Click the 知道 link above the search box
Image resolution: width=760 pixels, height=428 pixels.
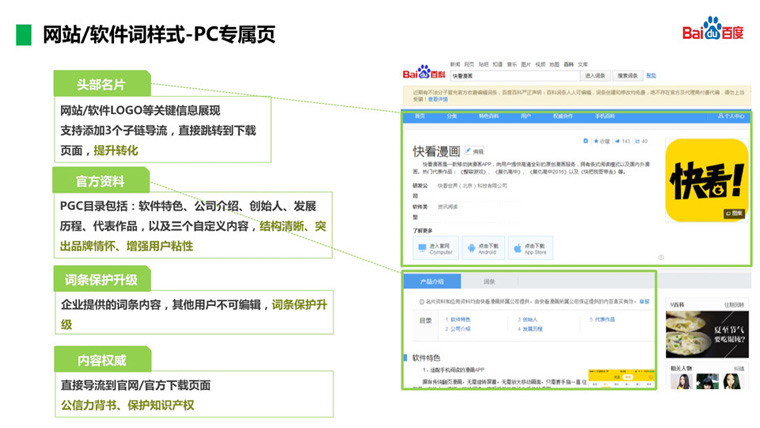click(x=497, y=64)
